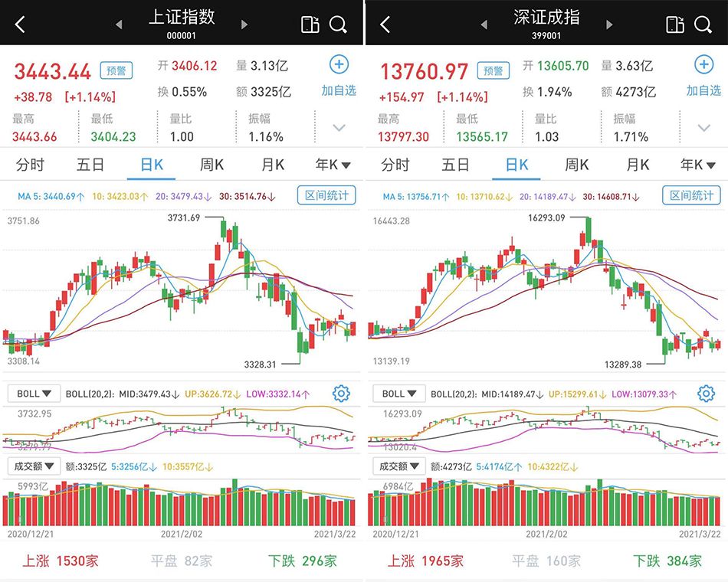
Task: Add 深证成指 to watchlist via plus icon
Action: tap(703, 64)
